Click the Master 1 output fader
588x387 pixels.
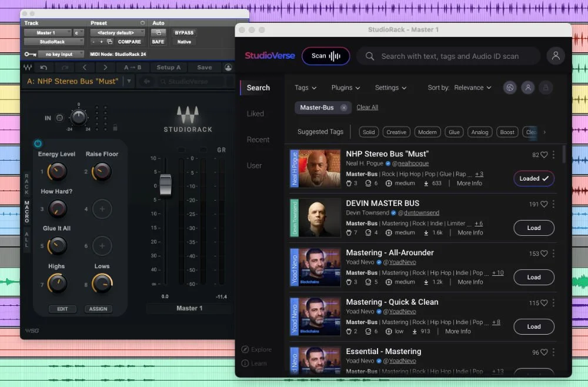click(x=165, y=184)
